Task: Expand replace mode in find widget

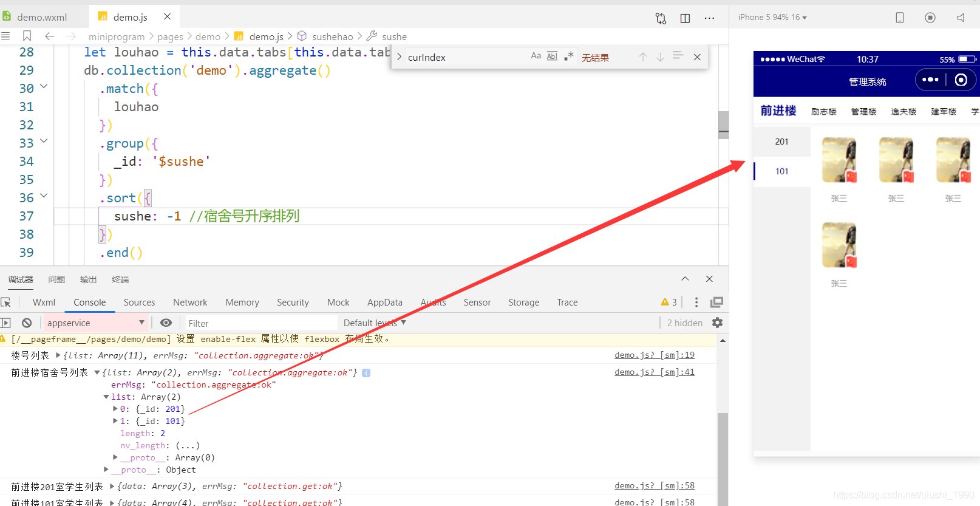Action: tap(399, 57)
